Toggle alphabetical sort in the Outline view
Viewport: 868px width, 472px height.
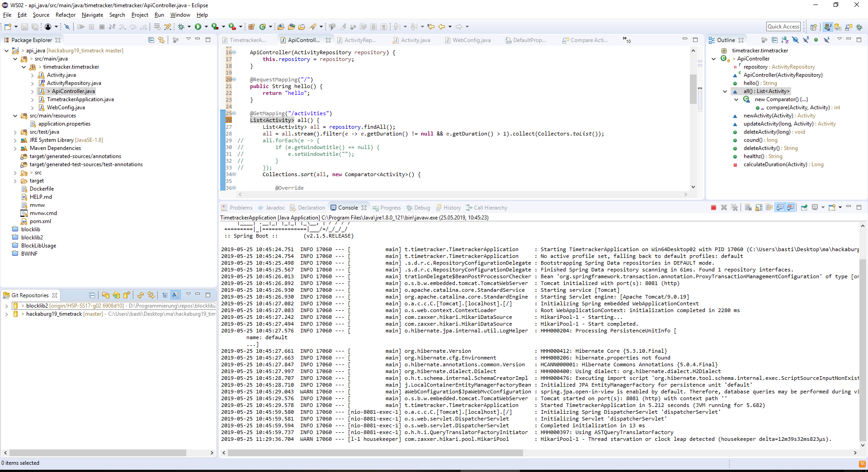pyautogui.click(x=785, y=40)
